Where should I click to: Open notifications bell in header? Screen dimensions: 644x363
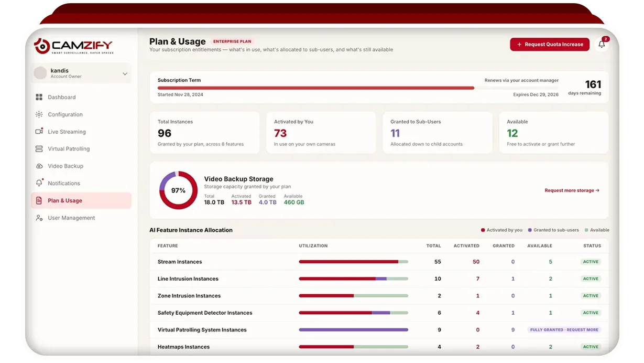click(602, 44)
